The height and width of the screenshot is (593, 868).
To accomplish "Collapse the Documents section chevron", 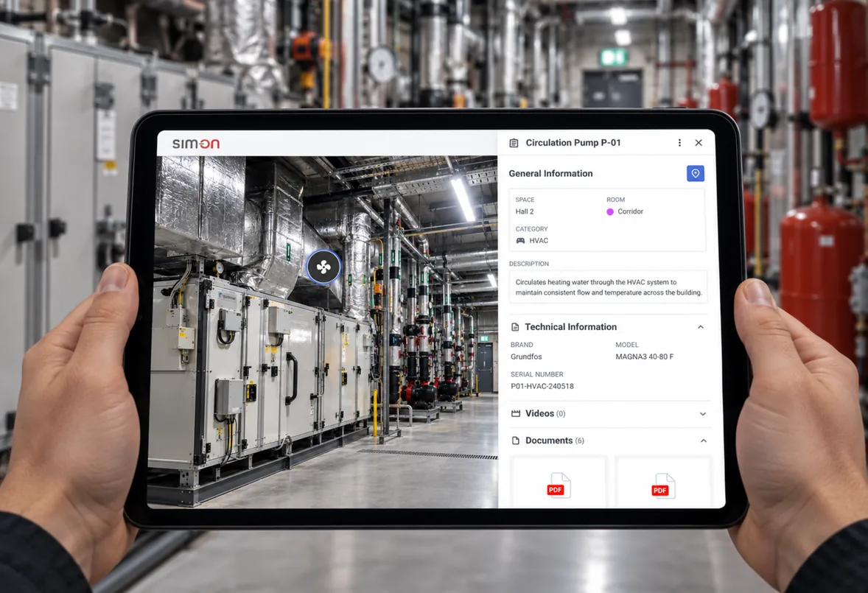I will (x=704, y=441).
